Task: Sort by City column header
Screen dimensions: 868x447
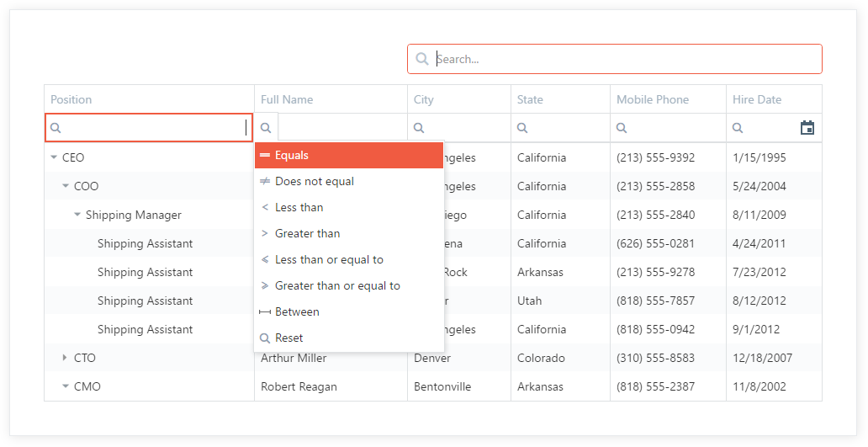Action: coord(459,99)
